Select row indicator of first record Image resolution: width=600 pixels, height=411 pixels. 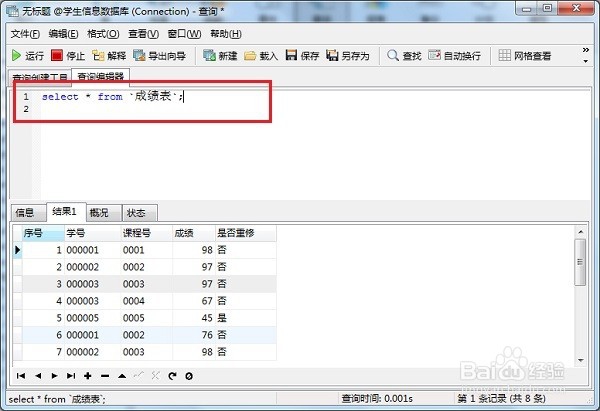tap(18, 250)
